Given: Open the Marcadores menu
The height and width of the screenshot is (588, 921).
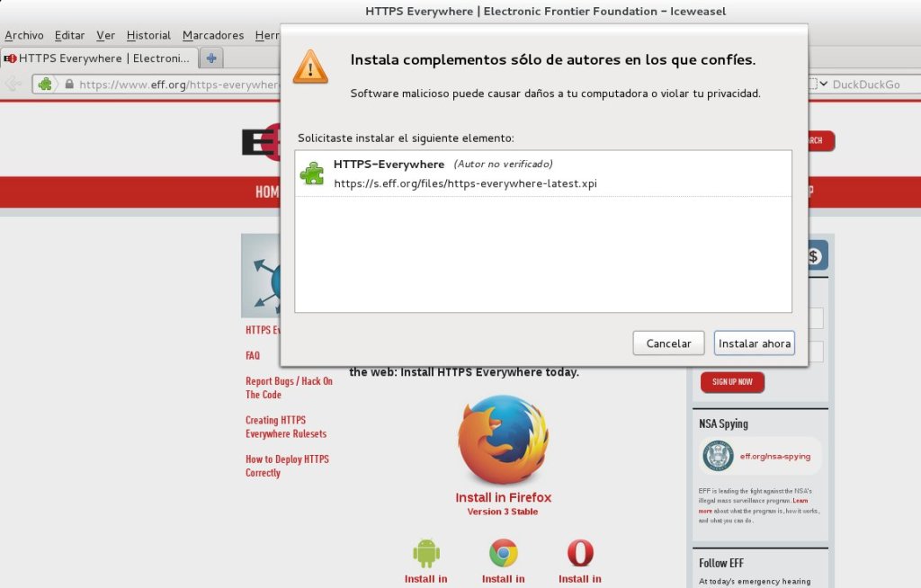Looking at the screenshot, I should tap(213, 35).
